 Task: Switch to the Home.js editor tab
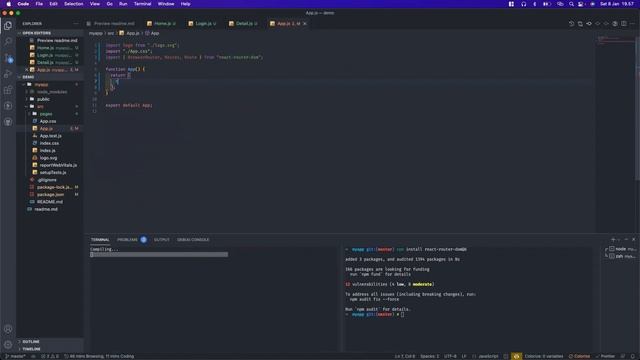(162, 24)
